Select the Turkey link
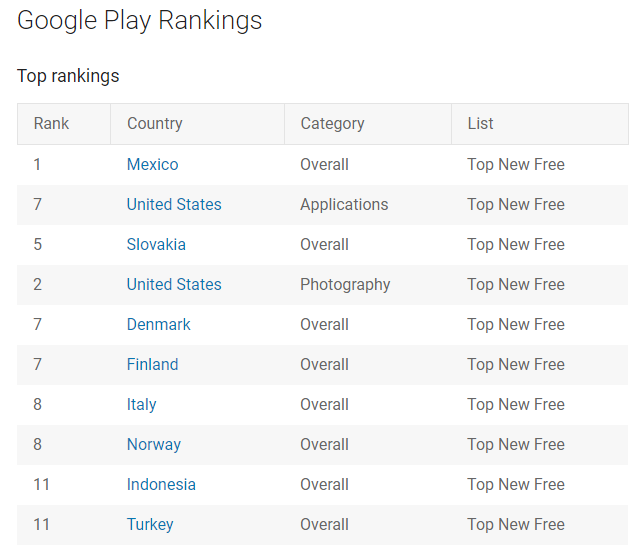640x555 pixels. pyautogui.click(x=150, y=524)
